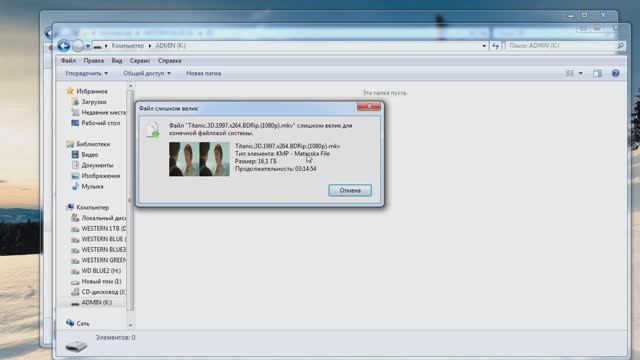Click the Сеть network icon
This screenshot has height=360, width=640.
click(x=70, y=323)
